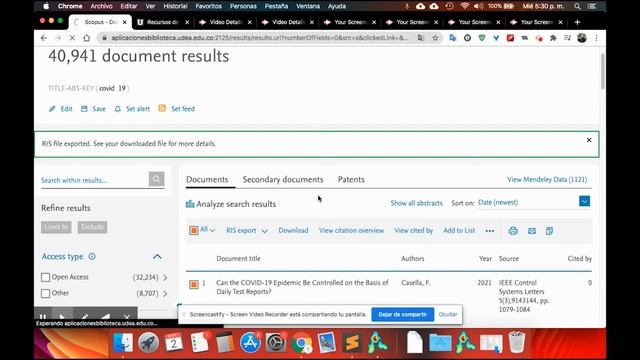This screenshot has width=640, height=360.
Task: Click the search within results magnifier
Action: 156,179
